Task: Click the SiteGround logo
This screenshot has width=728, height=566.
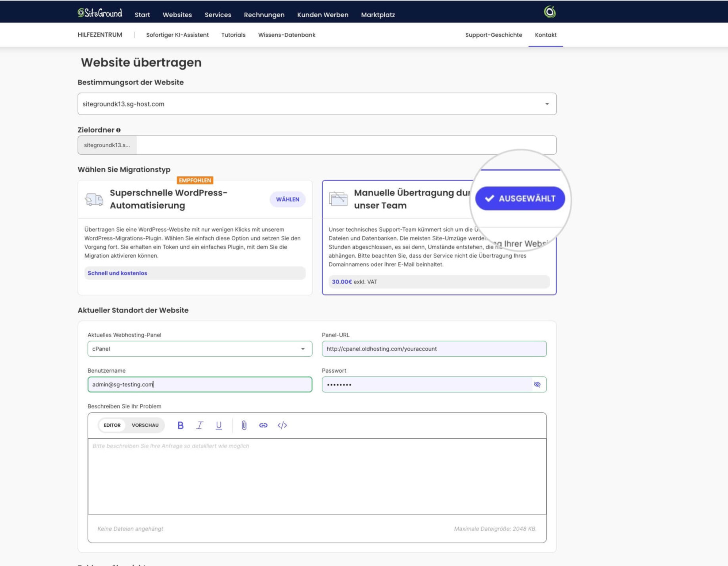Action: pos(100,13)
